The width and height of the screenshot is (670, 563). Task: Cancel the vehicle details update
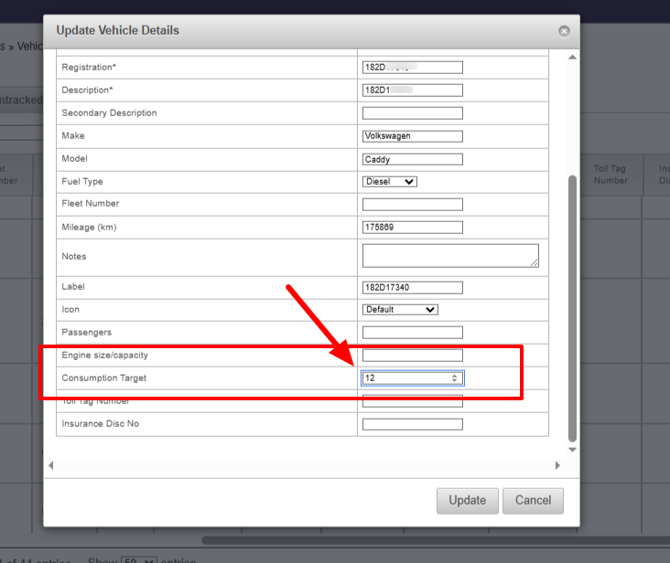tap(532, 500)
